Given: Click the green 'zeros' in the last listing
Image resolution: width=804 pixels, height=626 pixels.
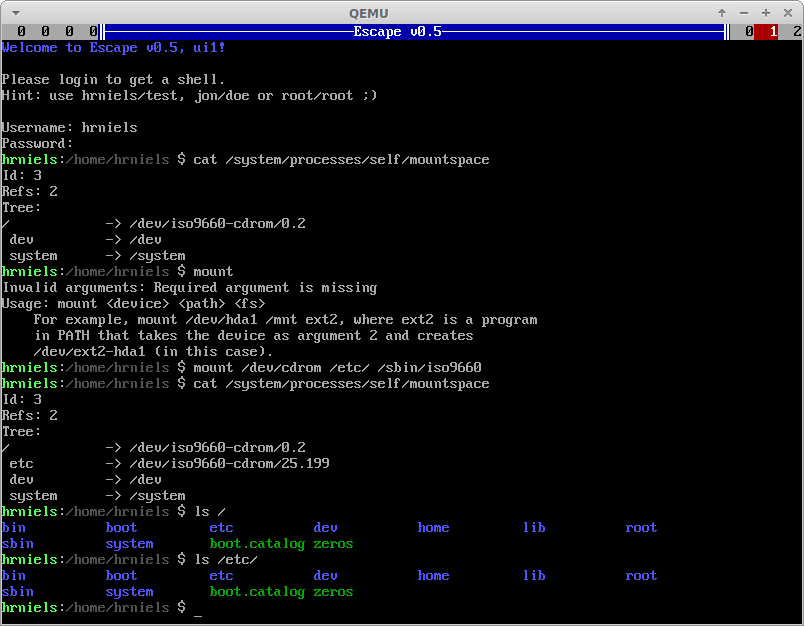Looking at the screenshot, I should pos(333,592).
